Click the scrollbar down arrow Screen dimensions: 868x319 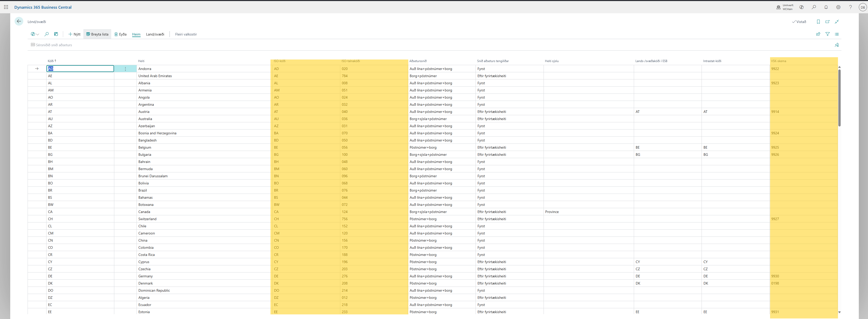pyautogui.click(x=839, y=312)
